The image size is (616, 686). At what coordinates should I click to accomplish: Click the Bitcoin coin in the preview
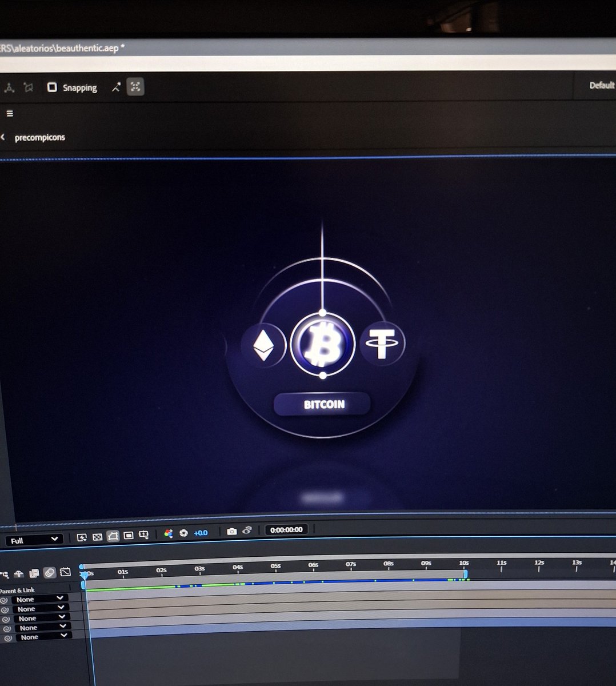click(323, 345)
